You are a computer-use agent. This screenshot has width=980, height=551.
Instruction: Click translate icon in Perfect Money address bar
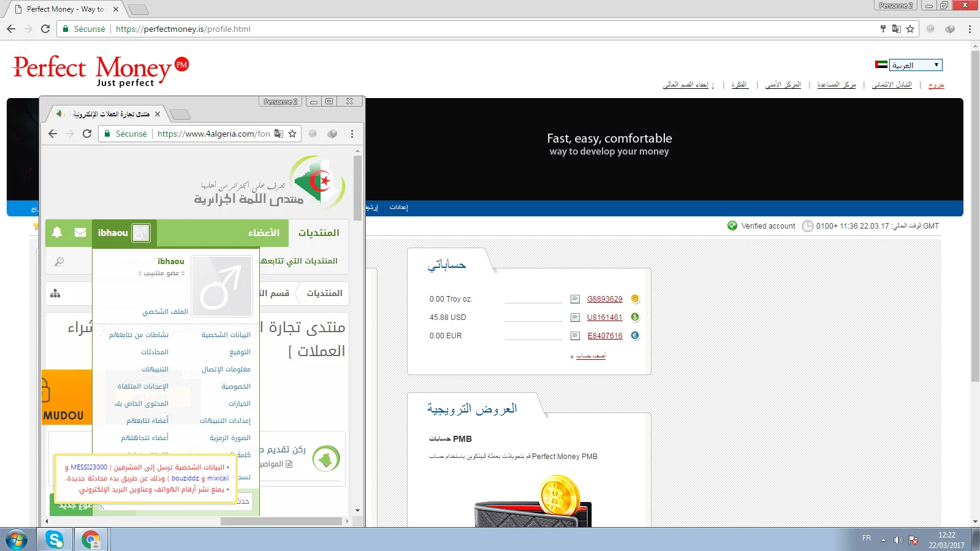click(897, 29)
